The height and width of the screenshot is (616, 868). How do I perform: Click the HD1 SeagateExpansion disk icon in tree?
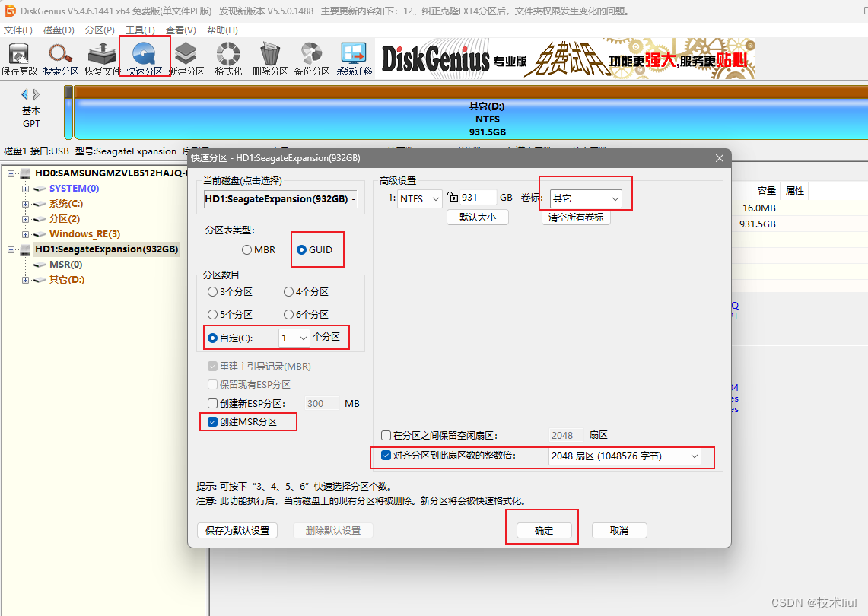[25, 249]
